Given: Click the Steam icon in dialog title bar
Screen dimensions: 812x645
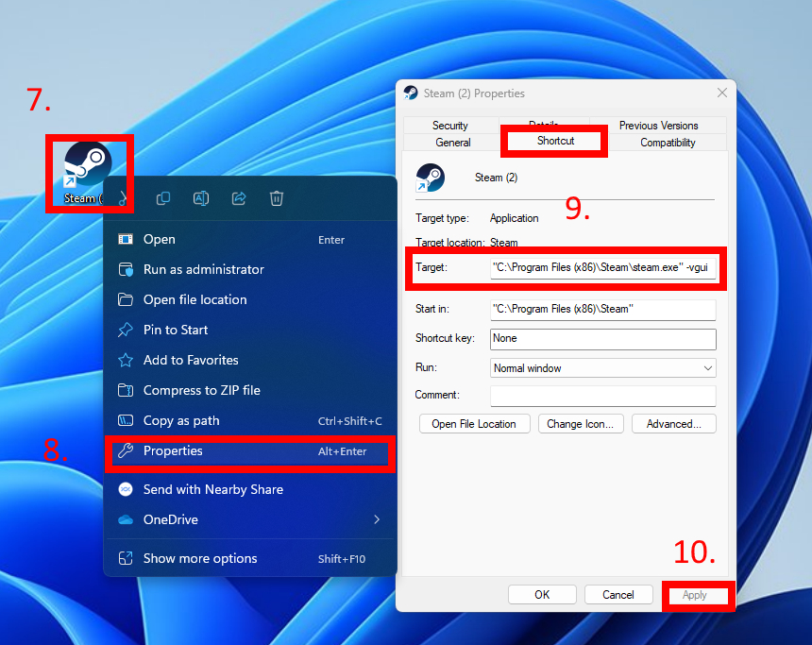Looking at the screenshot, I should click(x=411, y=93).
